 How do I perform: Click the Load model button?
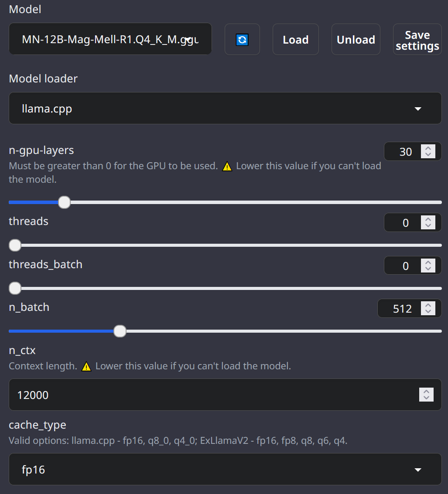coord(295,40)
